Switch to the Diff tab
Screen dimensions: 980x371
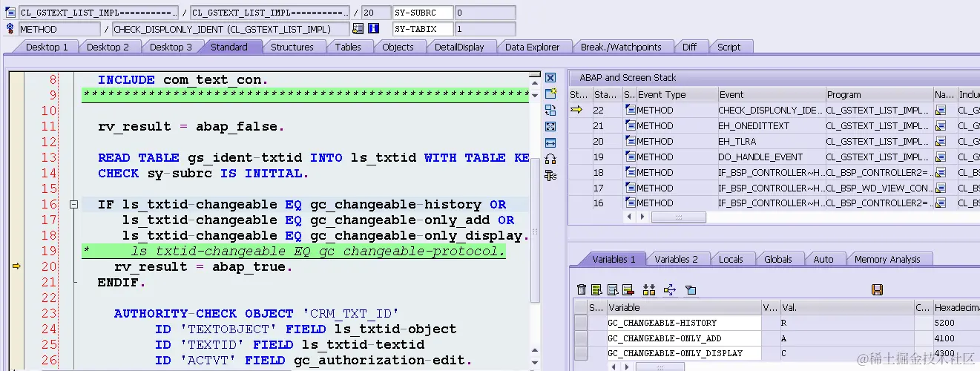pyautogui.click(x=690, y=47)
